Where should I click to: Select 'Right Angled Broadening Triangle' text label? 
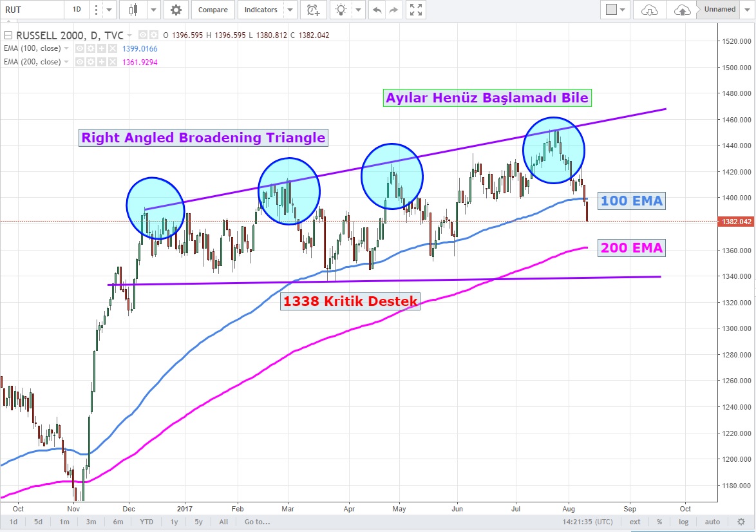pos(203,138)
